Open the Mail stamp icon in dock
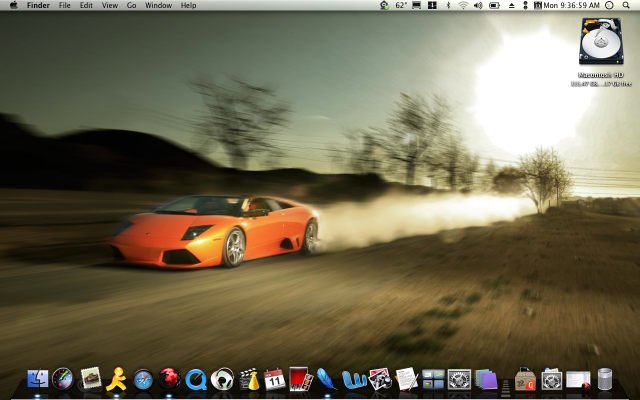 tap(91, 378)
